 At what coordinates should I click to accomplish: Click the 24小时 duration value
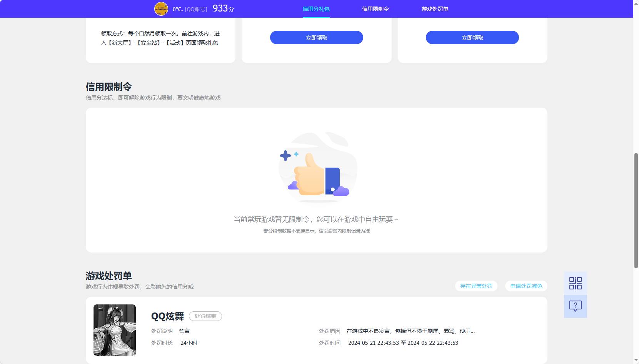tap(189, 343)
